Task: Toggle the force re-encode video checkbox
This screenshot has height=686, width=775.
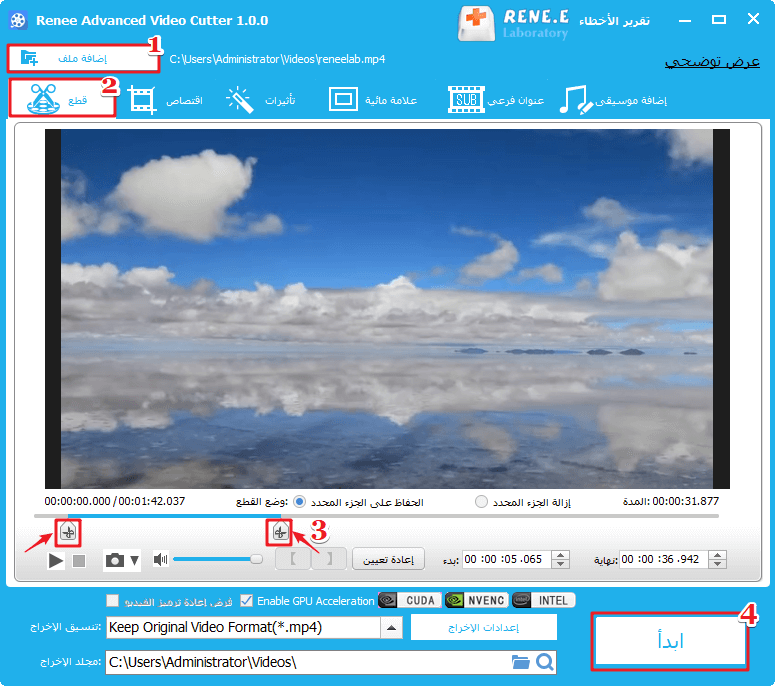Action: (113, 600)
